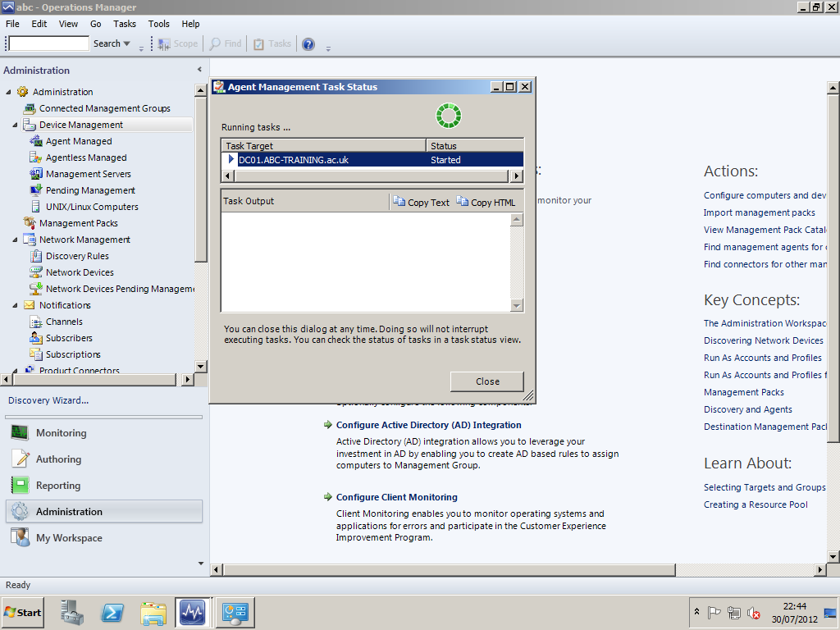Open the navigation buttons options arrow
Image resolution: width=840 pixels, height=630 pixels.
[201, 564]
